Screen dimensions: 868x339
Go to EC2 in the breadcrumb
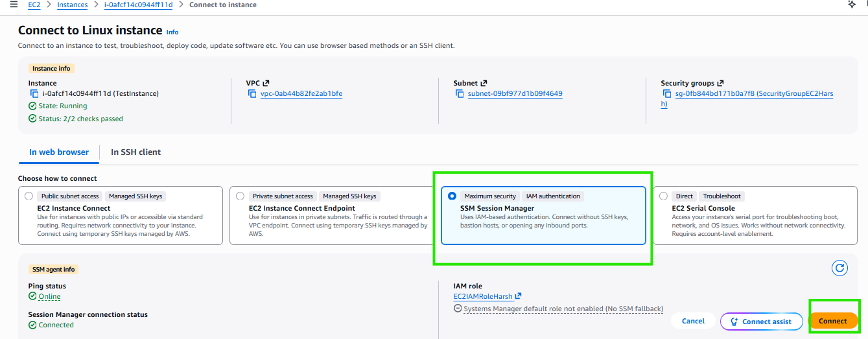coord(34,5)
